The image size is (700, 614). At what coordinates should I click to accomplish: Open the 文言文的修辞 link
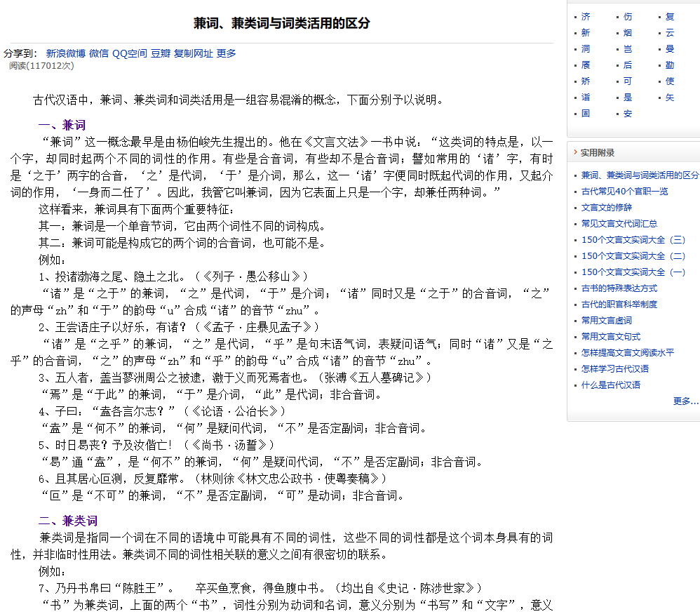pos(606,208)
